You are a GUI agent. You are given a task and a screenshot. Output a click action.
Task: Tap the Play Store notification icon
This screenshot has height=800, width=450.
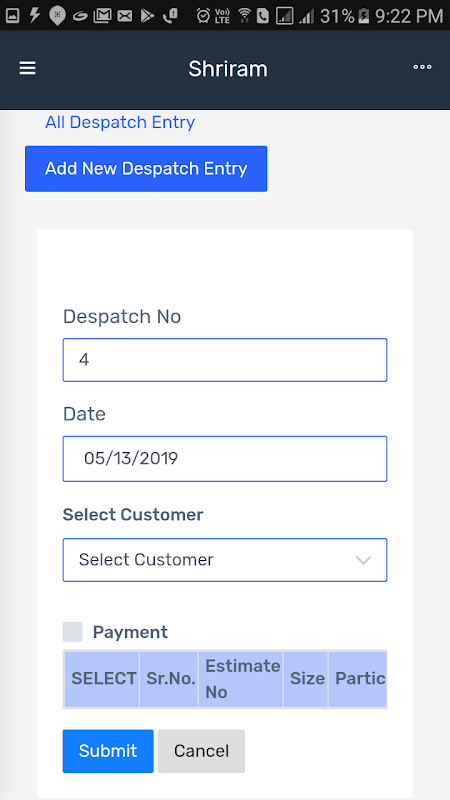coord(147,16)
